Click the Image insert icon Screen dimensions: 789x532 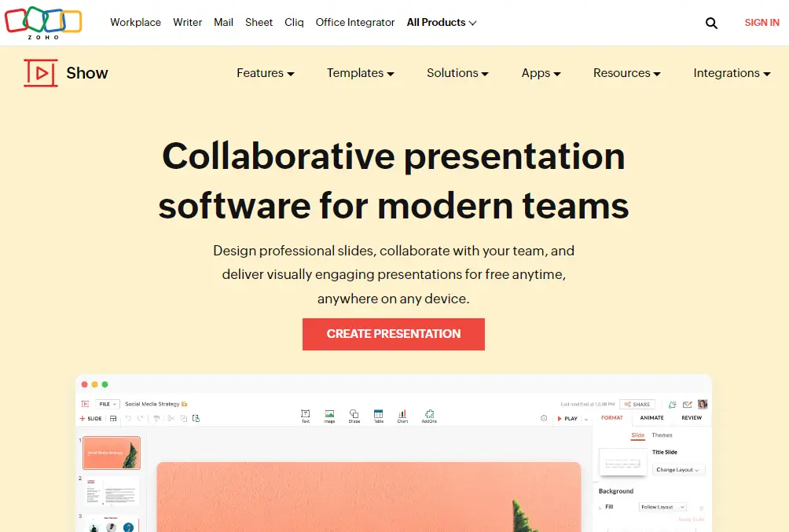329,415
